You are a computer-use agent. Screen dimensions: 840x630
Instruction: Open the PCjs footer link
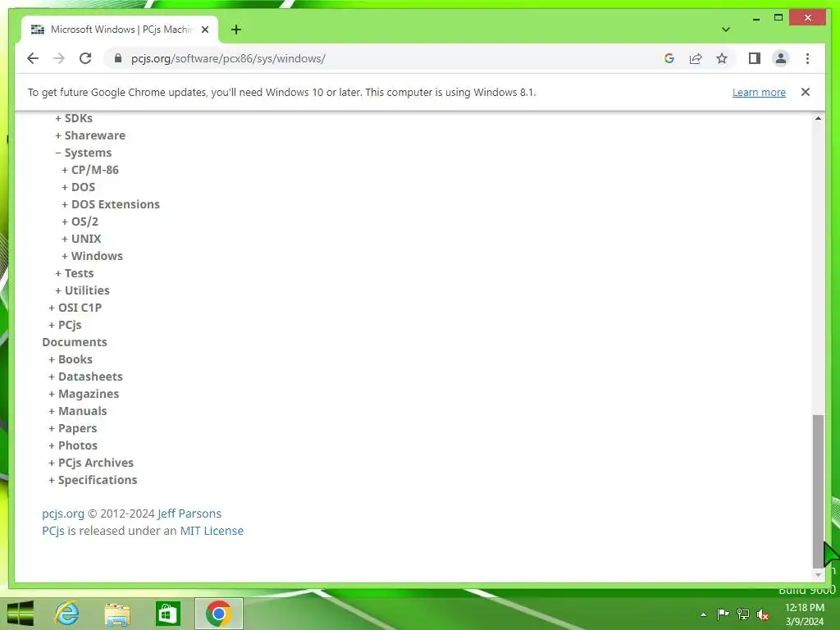coord(53,531)
